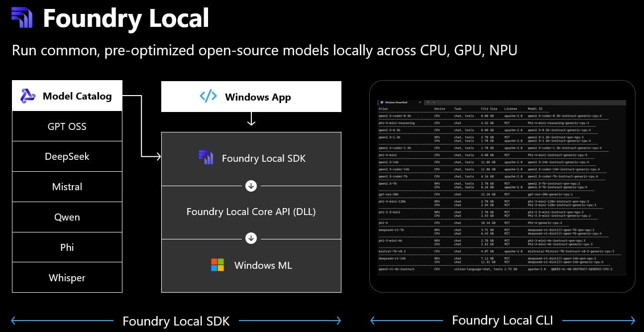This screenshot has height=332, width=644.
Task: Click the Phi-4-generic-cpu:2 model ID
Action: pos(545,223)
